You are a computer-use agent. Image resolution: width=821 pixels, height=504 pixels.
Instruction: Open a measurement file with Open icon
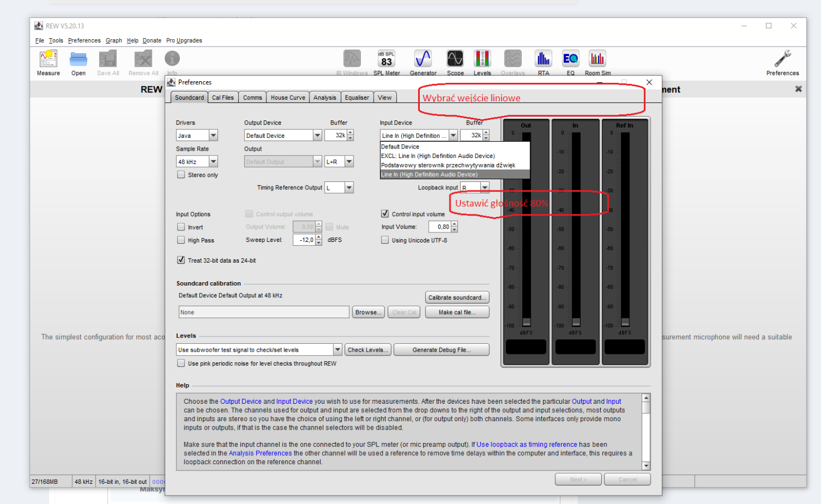pos(78,62)
